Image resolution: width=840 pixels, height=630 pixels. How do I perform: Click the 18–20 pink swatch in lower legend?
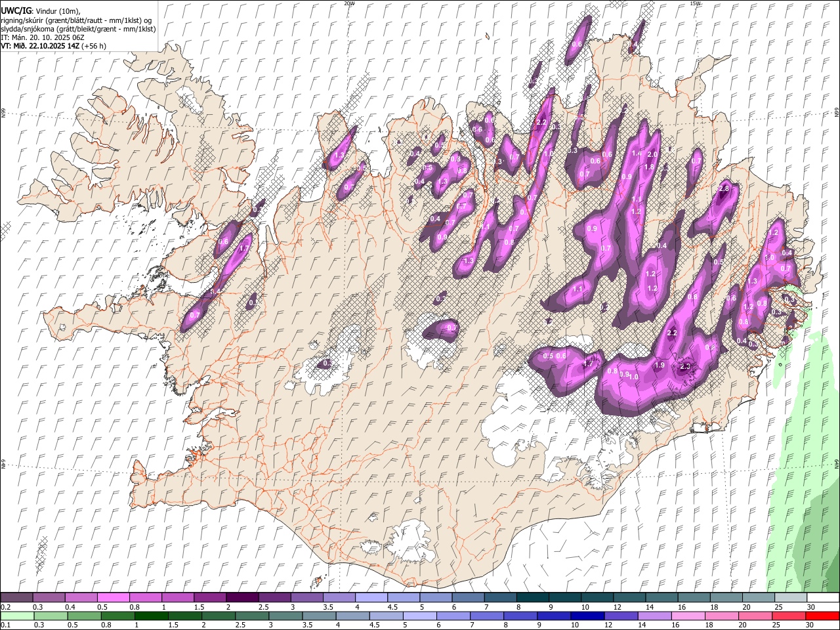(721, 616)
